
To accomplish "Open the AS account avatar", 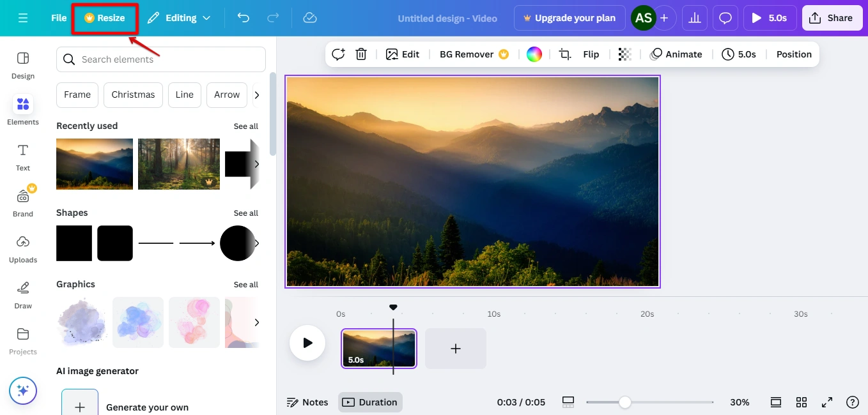I will 643,18.
